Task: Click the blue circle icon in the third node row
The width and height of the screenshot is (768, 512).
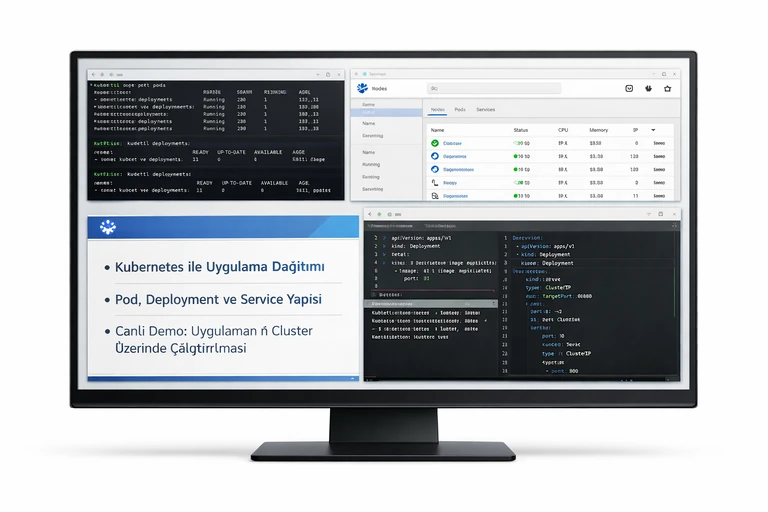Action: tap(434, 169)
